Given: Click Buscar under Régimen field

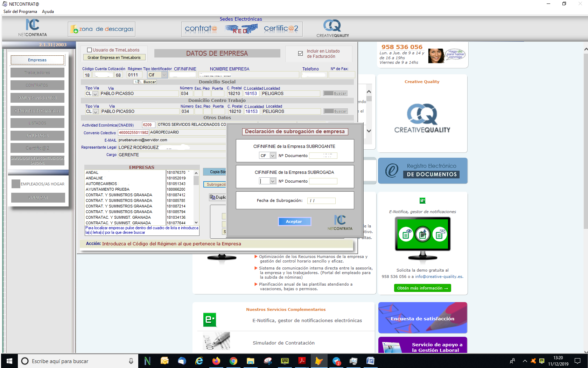Looking at the screenshot, I should tap(145, 82).
